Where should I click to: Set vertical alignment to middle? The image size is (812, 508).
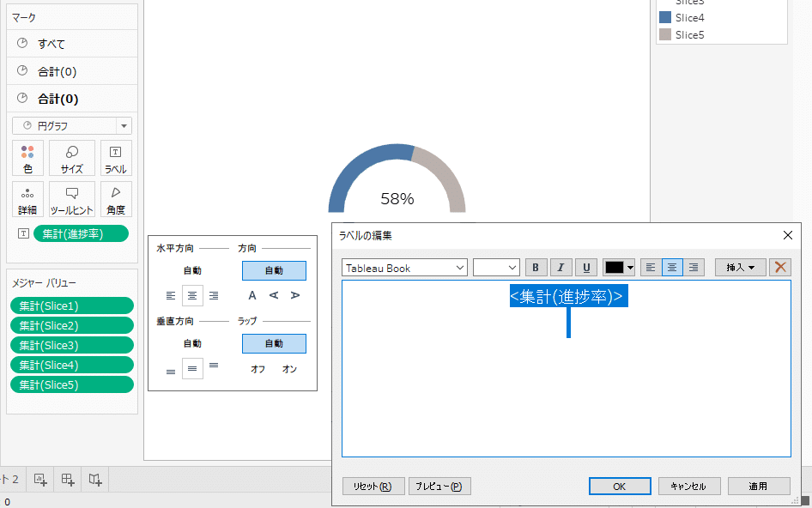coord(192,369)
